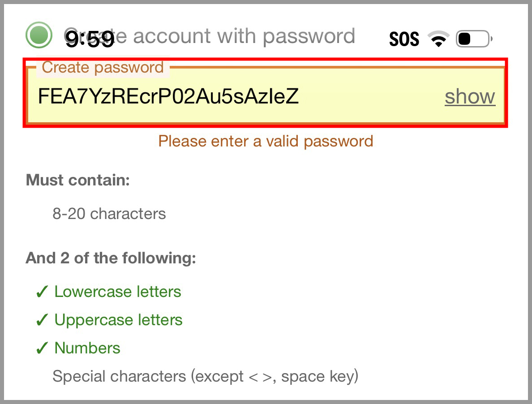532x404 pixels.
Task: Tap the green recording indicator dot
Action: [x=39, y=35]
